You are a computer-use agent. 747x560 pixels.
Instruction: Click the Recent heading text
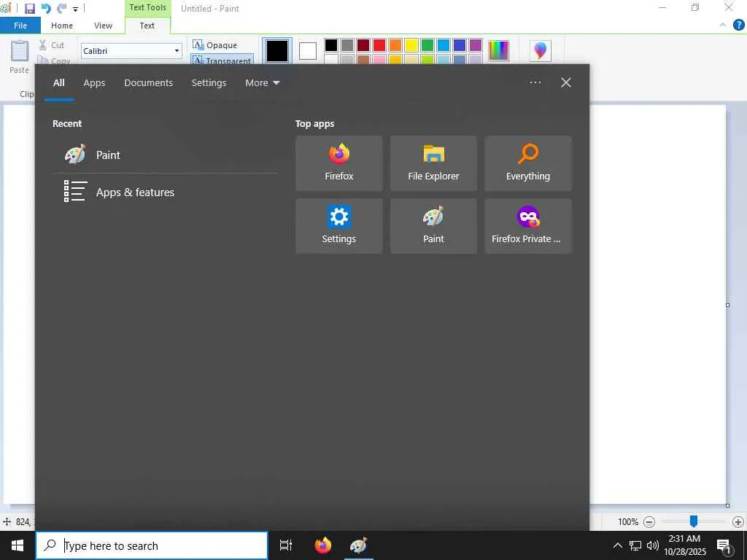[67, 124]
